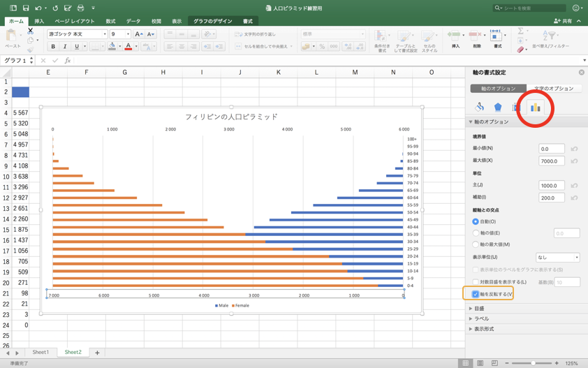Click the cut scissors icon
Screen dimensions: 588x368
tap(30, 31)
